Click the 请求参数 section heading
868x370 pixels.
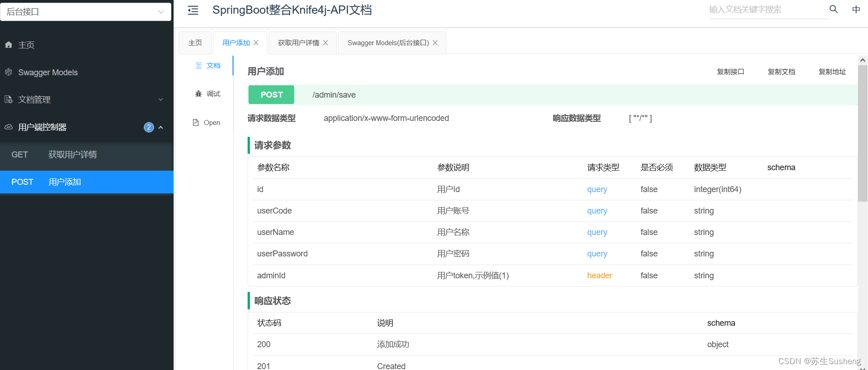pyautogui.click(x=273, y=145)
